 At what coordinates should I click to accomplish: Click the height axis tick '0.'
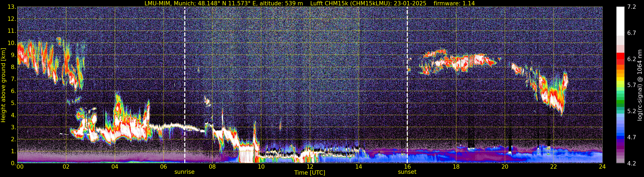tap(13, 163)
